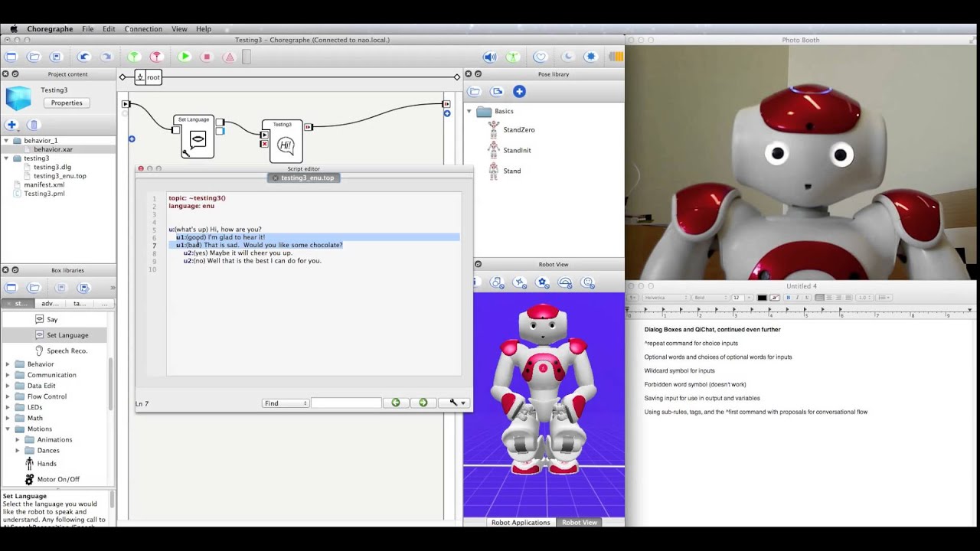This screenshot has height=551, width=980.
Task: Switch to the Robot Applications tab
Action: [x=521, y=522]
